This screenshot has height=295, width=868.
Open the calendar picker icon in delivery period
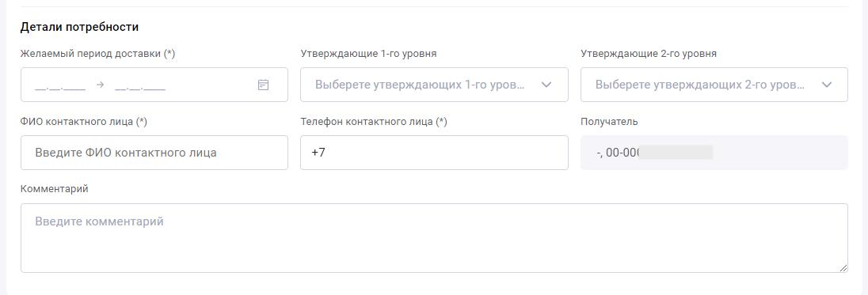pos(264,85)
